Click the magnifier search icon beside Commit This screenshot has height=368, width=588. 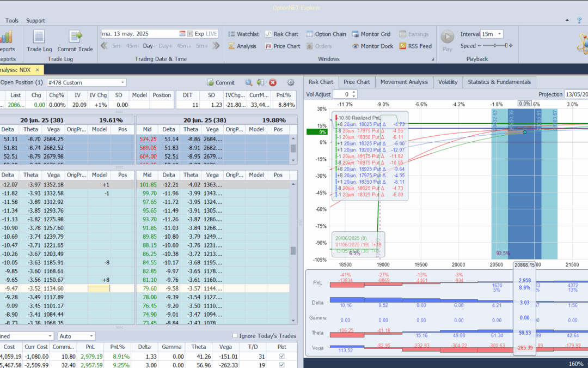248,82
